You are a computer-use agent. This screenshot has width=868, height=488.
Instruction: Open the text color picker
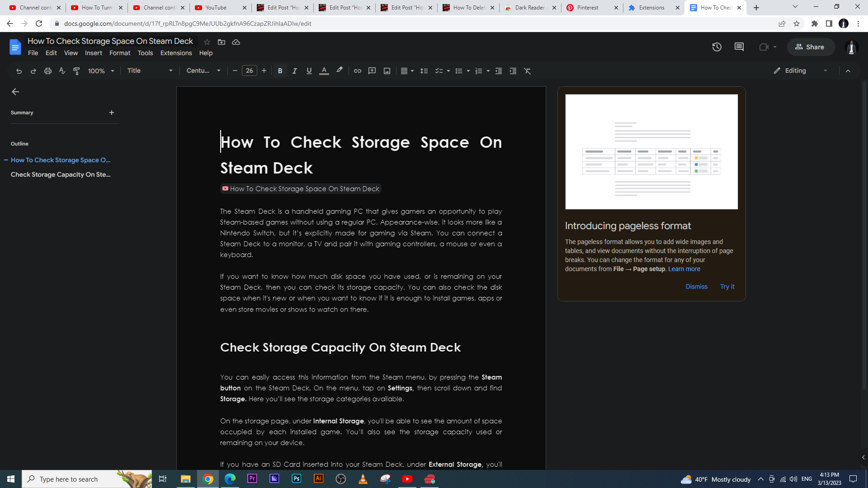(x=324, y=71)
